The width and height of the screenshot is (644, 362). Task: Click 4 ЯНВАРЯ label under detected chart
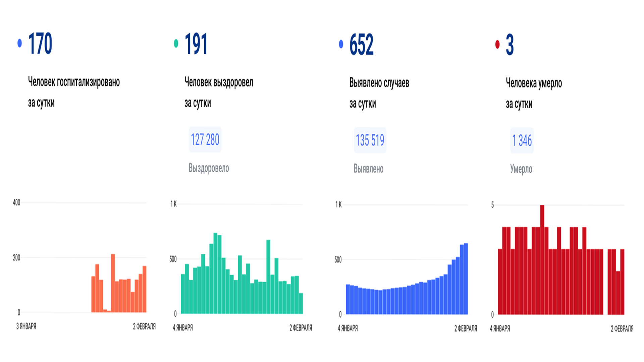pyautogui.click(x=348, y=328)
